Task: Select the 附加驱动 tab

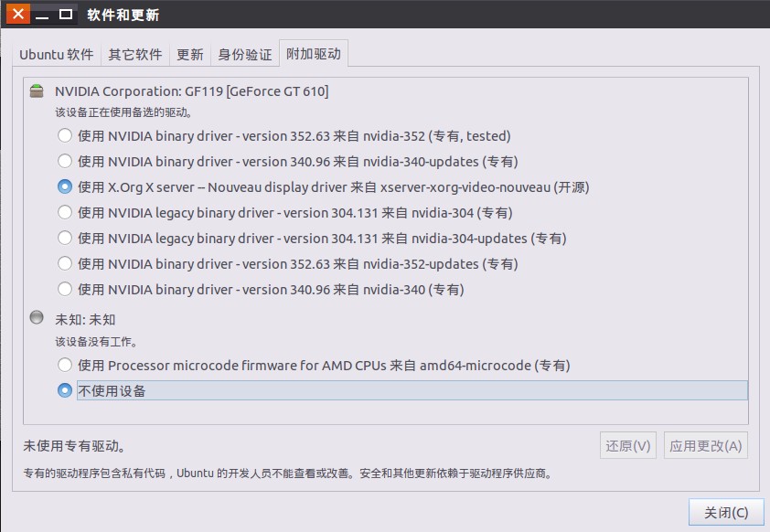Action: tap(314, 54)
